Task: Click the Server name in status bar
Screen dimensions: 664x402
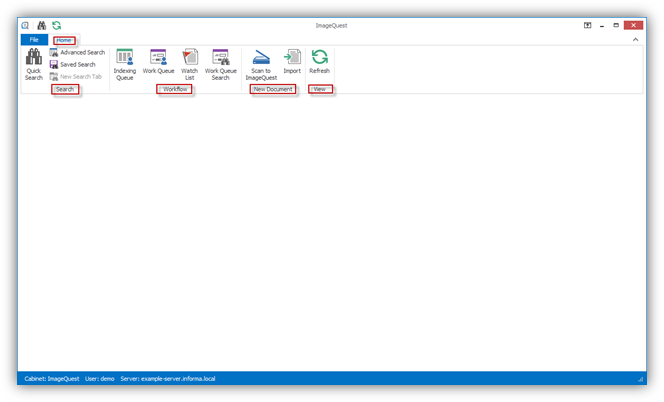Action: [x=168, y=379]
